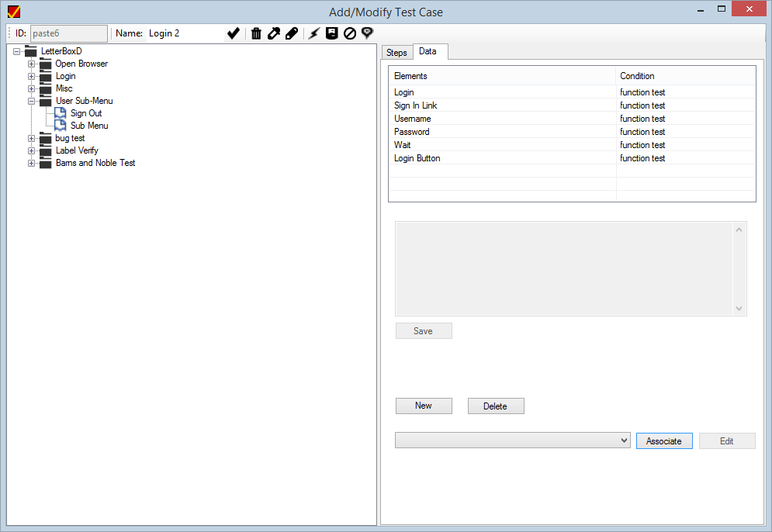772x532 pixels.
Task: Click the Delete button
Action: tap(495, 406)
